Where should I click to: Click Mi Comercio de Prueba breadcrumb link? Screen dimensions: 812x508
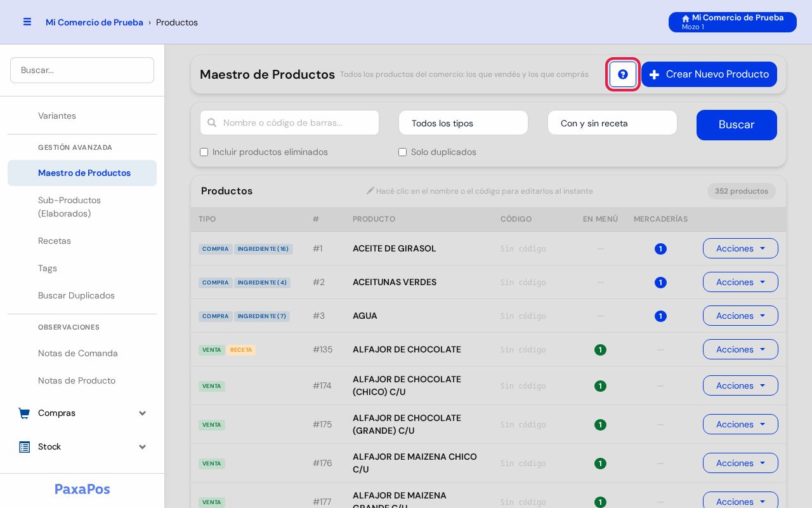coord(95,22)
